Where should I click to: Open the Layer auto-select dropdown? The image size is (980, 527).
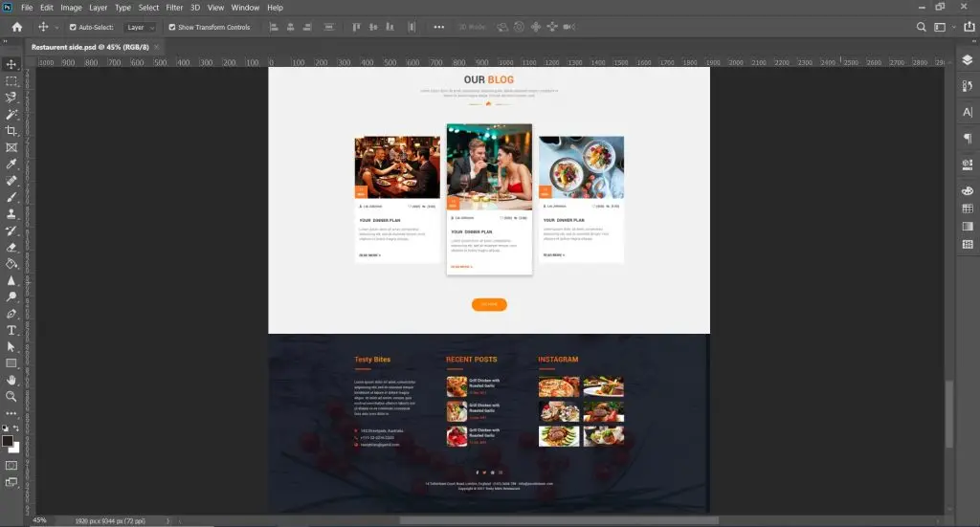point(141,28)
